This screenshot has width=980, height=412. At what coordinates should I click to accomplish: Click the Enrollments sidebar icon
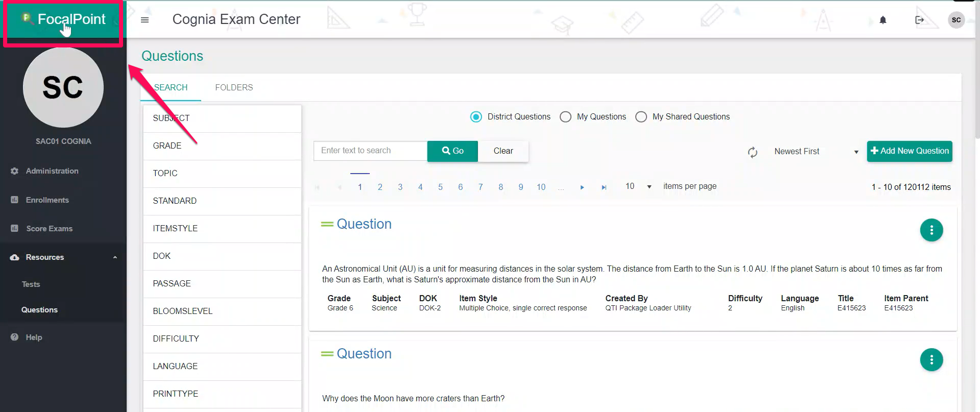[x=14, y=200]
